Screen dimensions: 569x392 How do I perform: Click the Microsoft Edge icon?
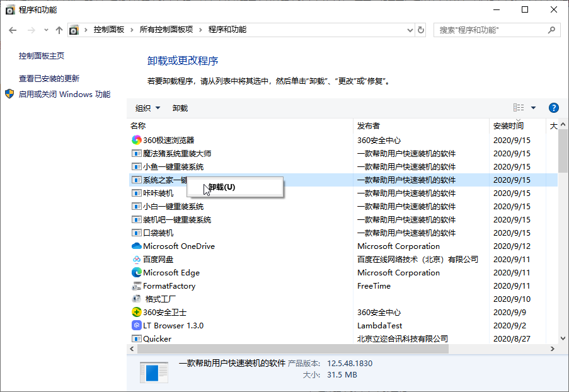[x=137, y=273]
